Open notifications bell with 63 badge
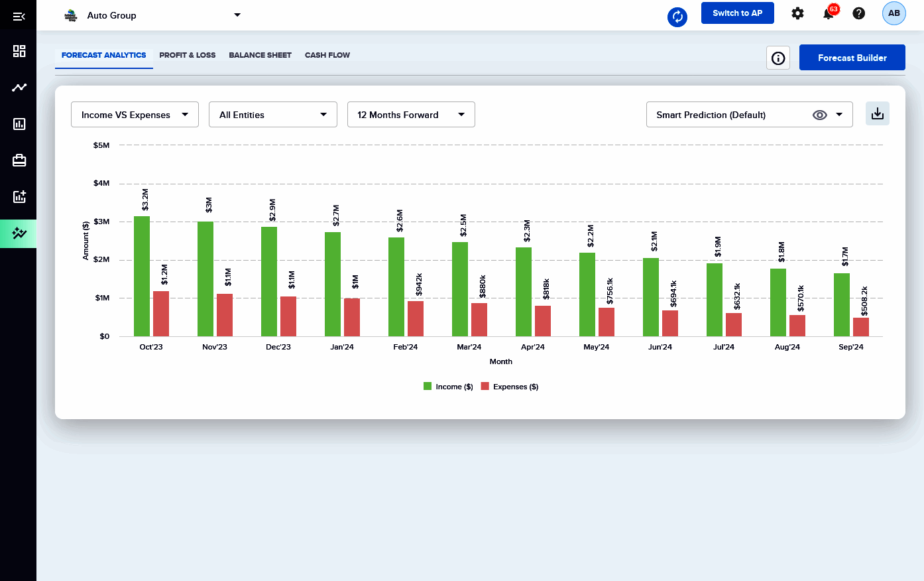 [829, 13]
